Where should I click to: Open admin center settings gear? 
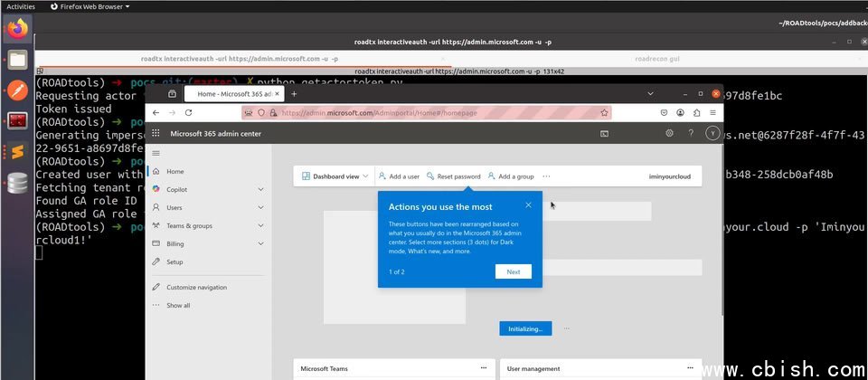pyautogui.click(x=669, y=134)
